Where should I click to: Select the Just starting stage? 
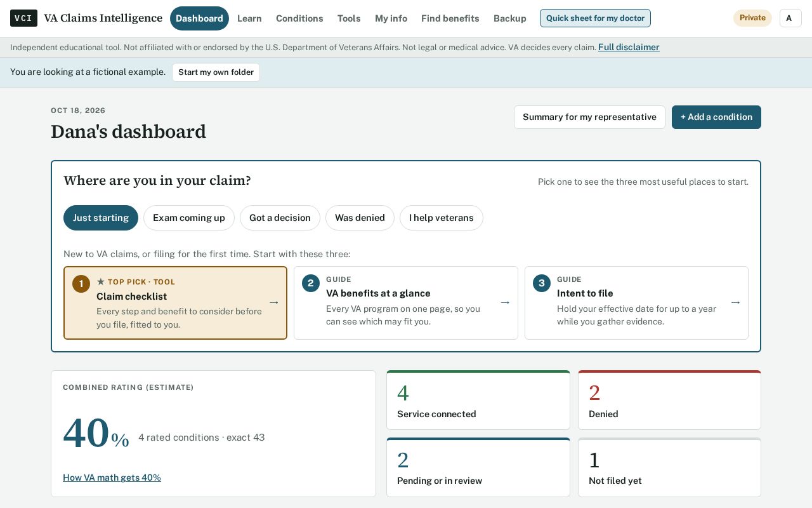101,218
